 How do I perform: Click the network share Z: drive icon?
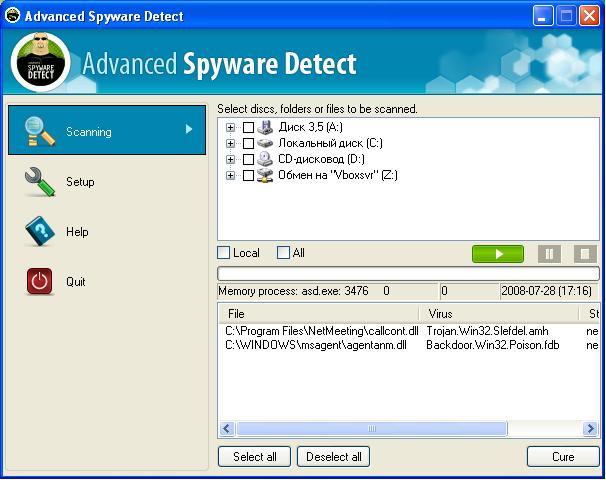point(265,175)
